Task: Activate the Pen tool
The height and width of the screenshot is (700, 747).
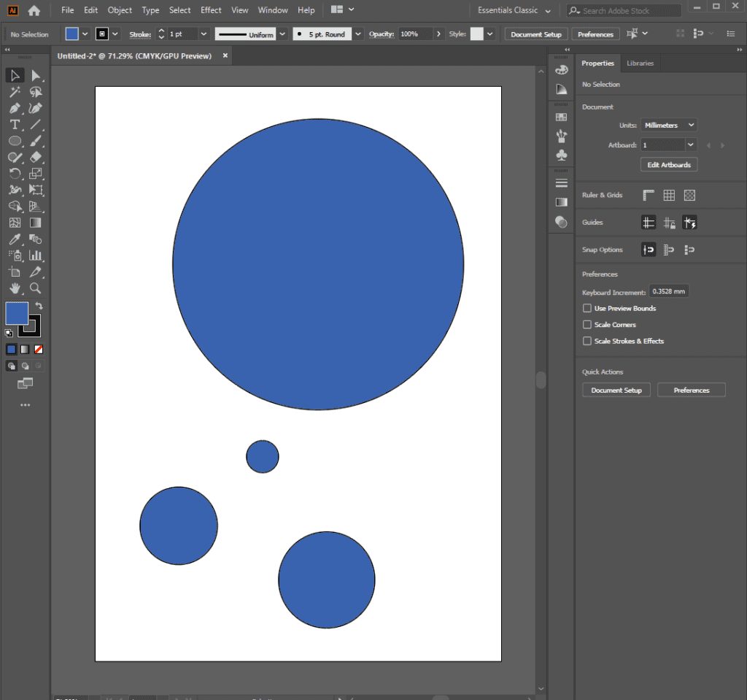Action: (x=15, y=108)
